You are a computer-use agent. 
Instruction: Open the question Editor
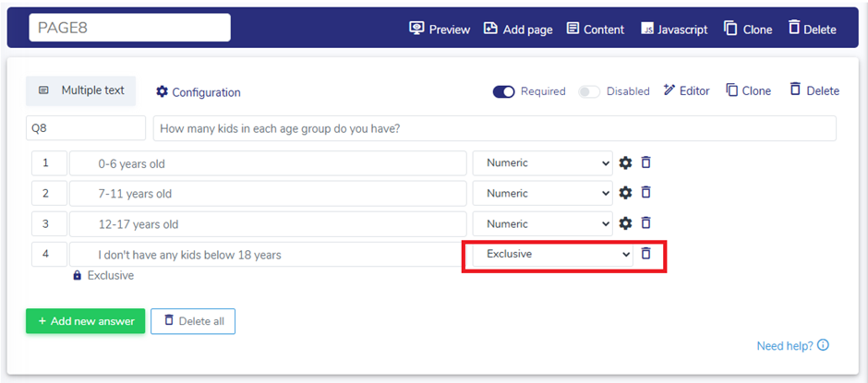686,91
